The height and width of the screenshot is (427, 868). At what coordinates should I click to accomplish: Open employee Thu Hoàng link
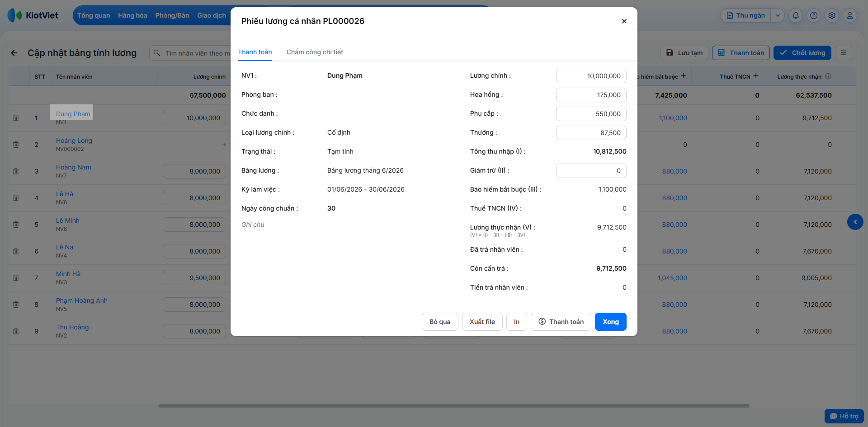pyautogui.click(x=72, y=327)
